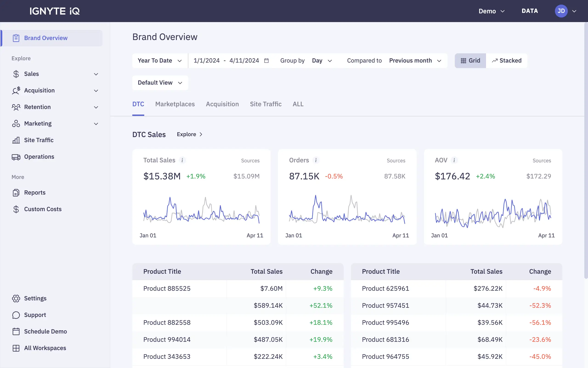Click Sources on Total Sales card
The image size is (588, 368).
pos(250,161)
